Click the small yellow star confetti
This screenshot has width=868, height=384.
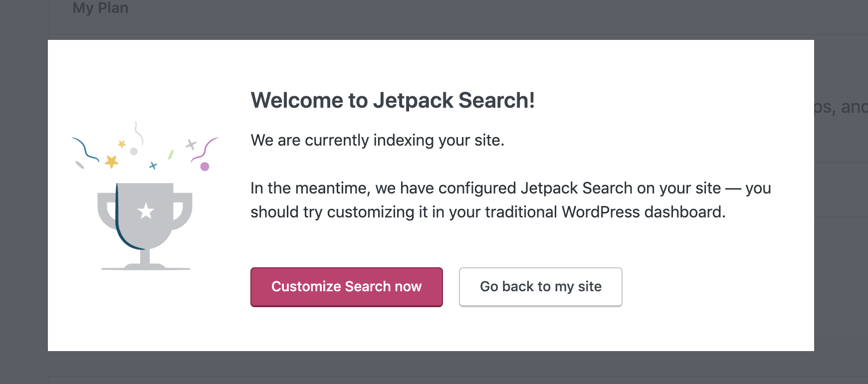point(122,144)
